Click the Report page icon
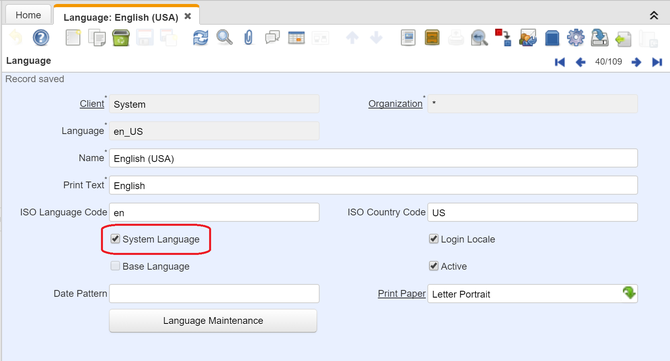This screenshot has height=361, width=670. tap(408, 38)
